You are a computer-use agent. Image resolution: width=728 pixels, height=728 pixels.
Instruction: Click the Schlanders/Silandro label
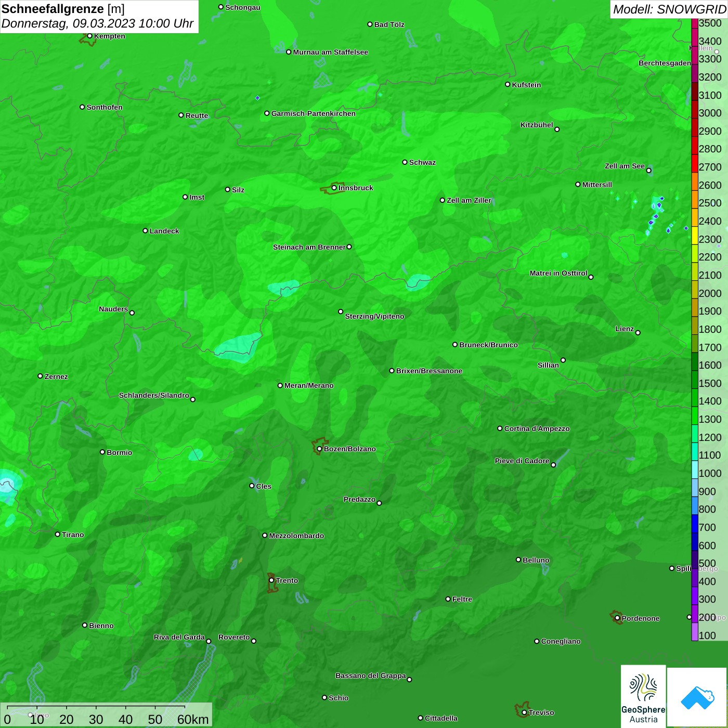(x=154, y=395)
